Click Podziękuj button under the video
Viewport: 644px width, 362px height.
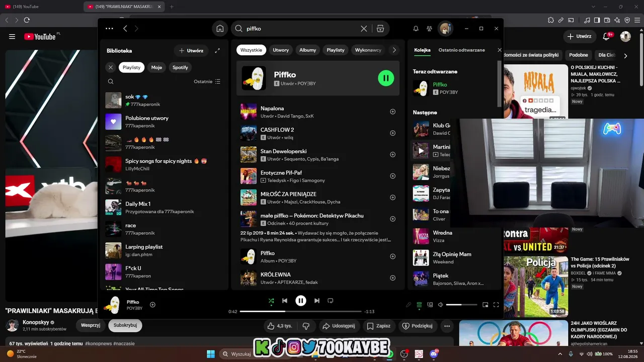418,326
